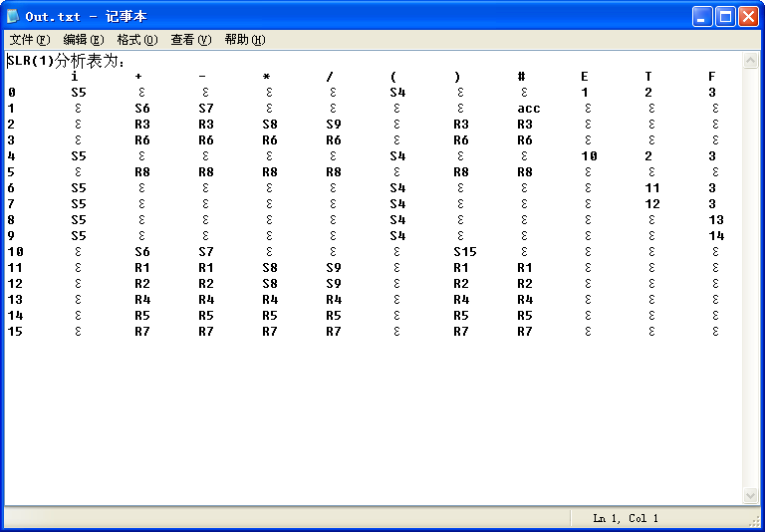The height and width of the screenshot is (532, 765).
Task: Maximize the Out.txt Notepad window
Action: pos(725,17)
